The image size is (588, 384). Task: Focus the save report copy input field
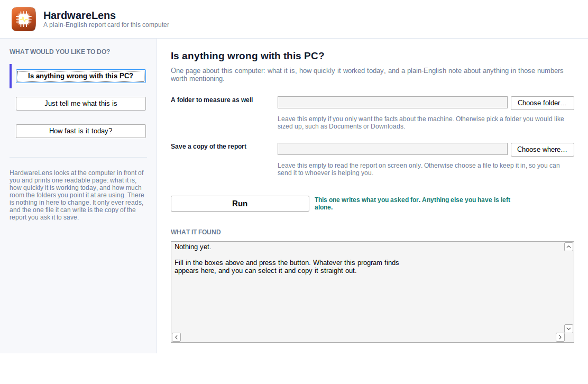point(392,149)
